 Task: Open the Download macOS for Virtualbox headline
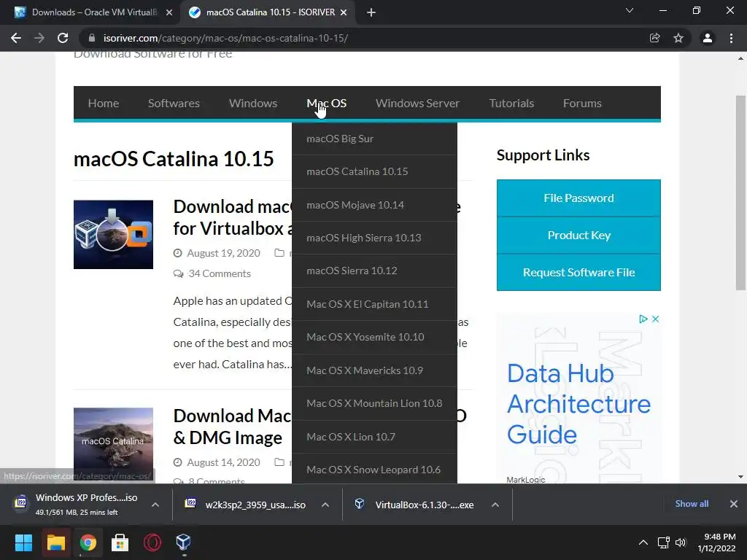[x=233, y=217]
